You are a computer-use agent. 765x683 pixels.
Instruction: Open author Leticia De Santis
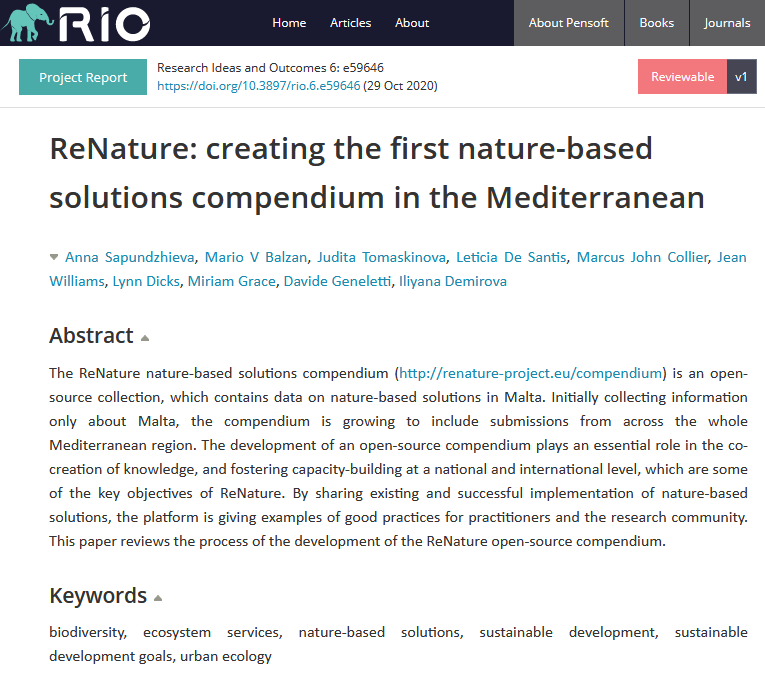coord(511,257)
